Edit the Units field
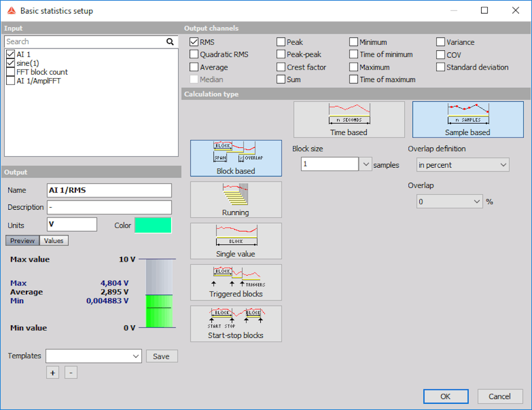The image size is (532, 410). [x=72, y=224]
